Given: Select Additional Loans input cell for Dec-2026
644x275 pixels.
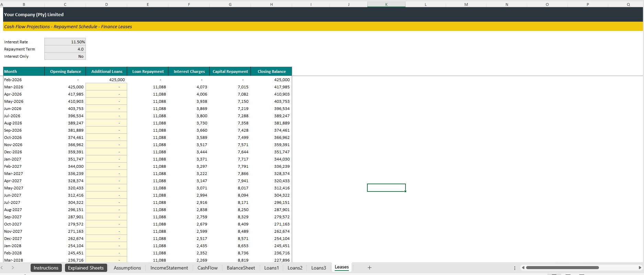Looking at the screenshot, I should point(106,152).
